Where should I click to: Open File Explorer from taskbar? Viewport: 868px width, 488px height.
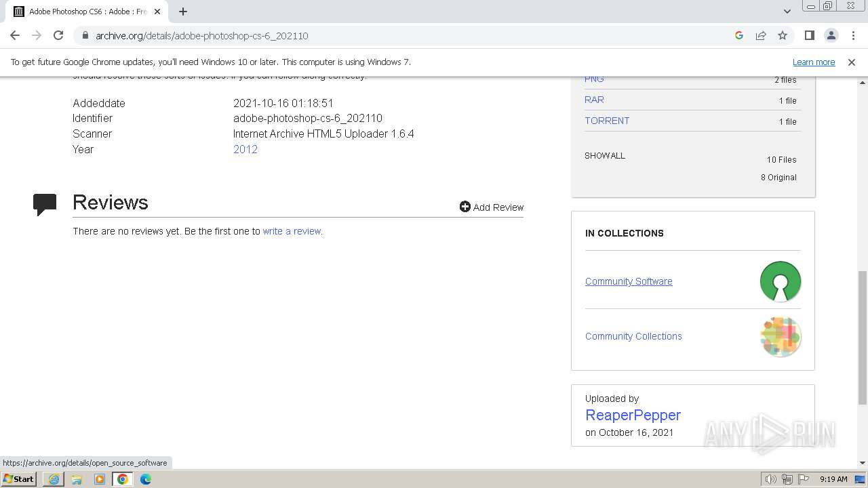(77, 479)
